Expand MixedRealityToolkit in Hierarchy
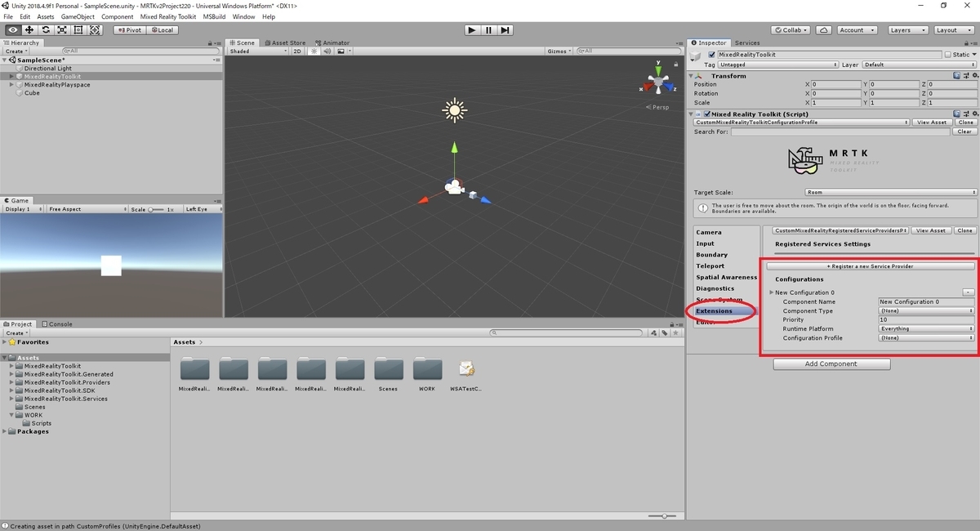Screen dimensions: 980x531 (x=11, y=77)
